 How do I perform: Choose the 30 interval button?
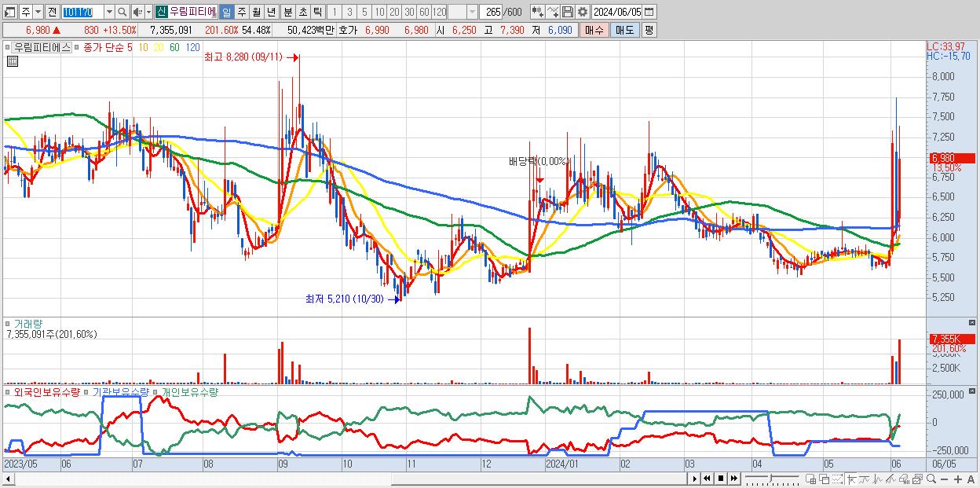pos(409,13)
